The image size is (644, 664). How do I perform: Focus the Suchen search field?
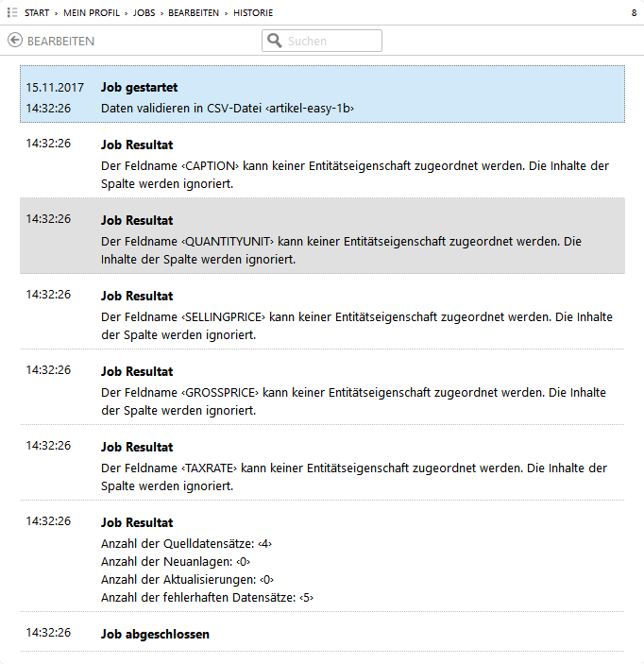coord(330,41)
